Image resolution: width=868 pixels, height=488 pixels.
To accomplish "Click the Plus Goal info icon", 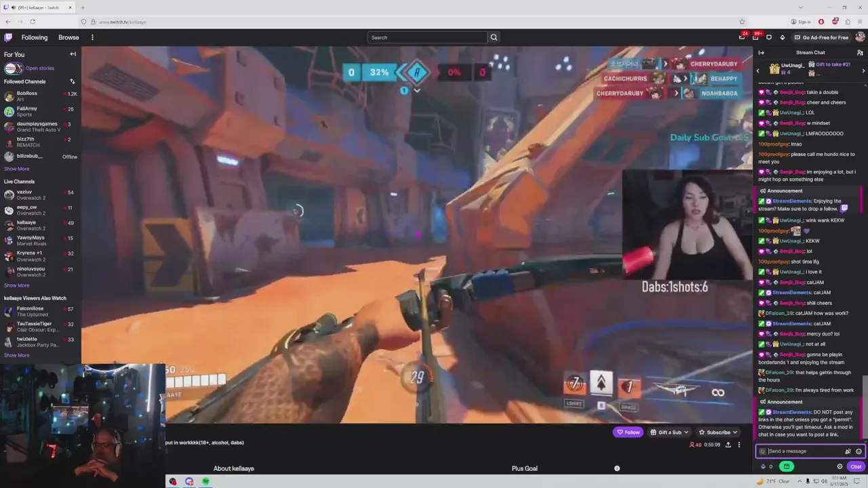I will pyautogui.click(x=616, y=468).
